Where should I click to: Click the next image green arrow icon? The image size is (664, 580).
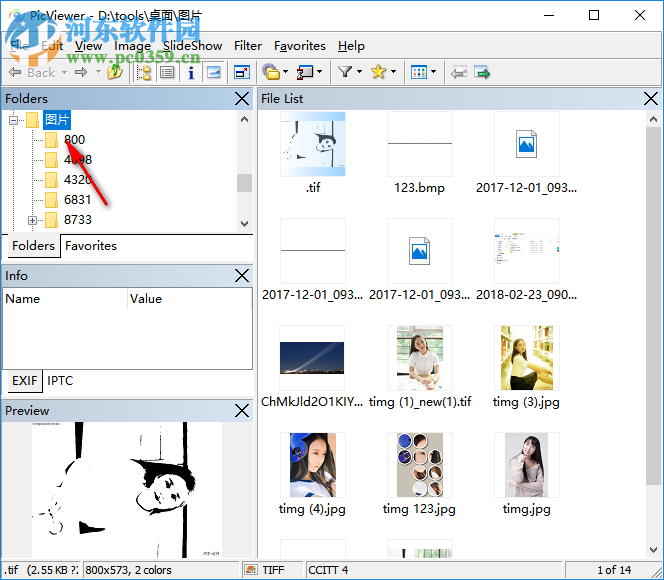[x=482, y=73]
